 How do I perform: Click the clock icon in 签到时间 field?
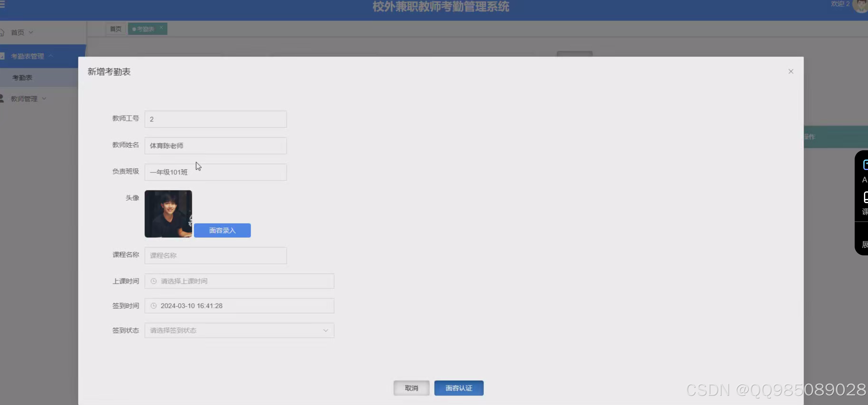coord(154,305)
